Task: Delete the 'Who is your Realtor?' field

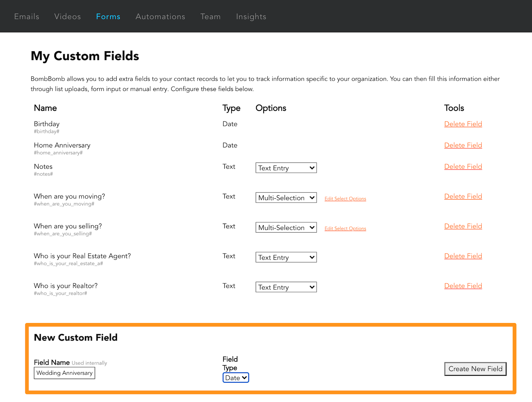Action: tap(463, 286)
